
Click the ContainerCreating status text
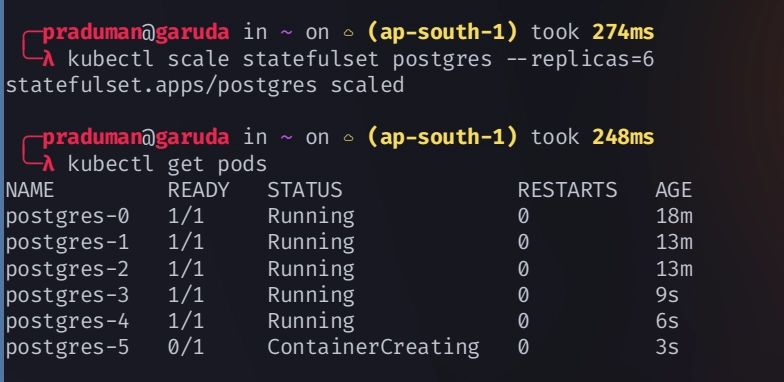[374, 347]
